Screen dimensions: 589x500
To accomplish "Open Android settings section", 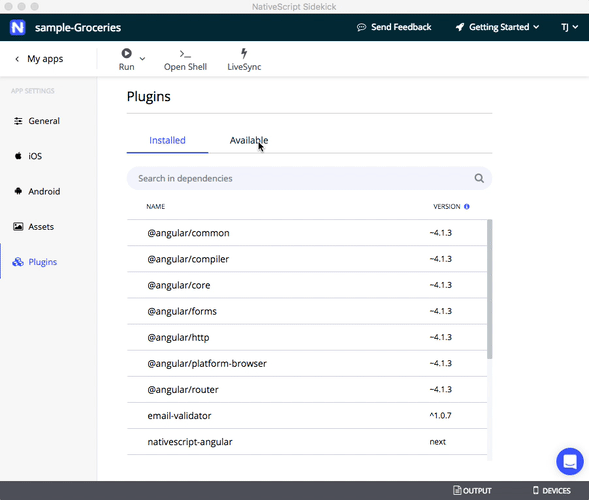I will pyautogui.click(x=37, y=191).
